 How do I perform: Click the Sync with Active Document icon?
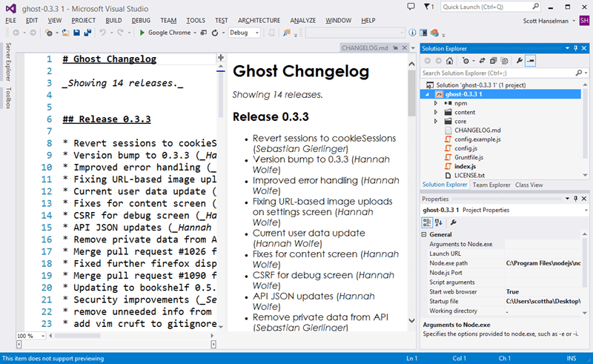click(483, 61)
